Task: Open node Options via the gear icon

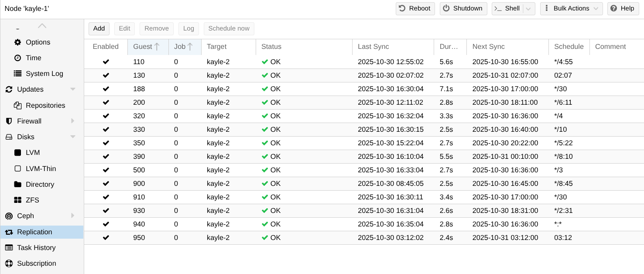Action: point(17,42)
